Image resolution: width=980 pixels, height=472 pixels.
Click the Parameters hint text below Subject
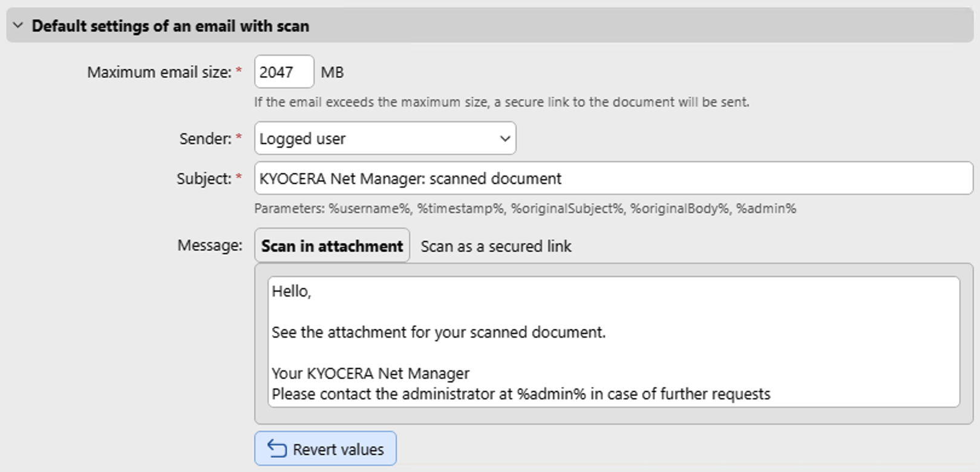tap(524, 209)
